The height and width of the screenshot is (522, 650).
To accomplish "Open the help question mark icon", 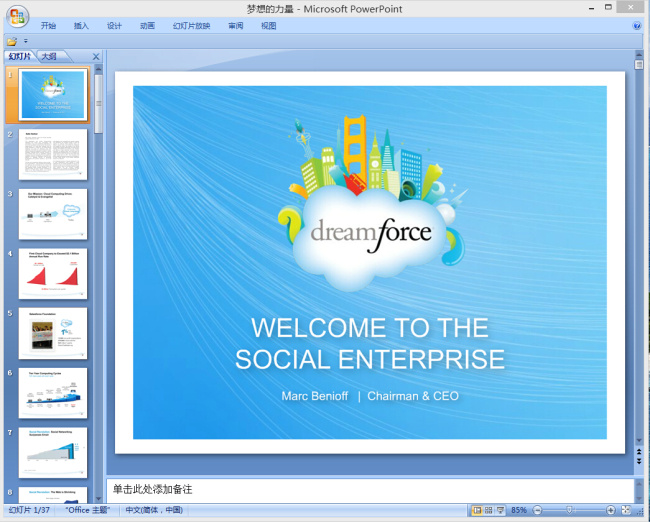I will [x=637, y=26].
